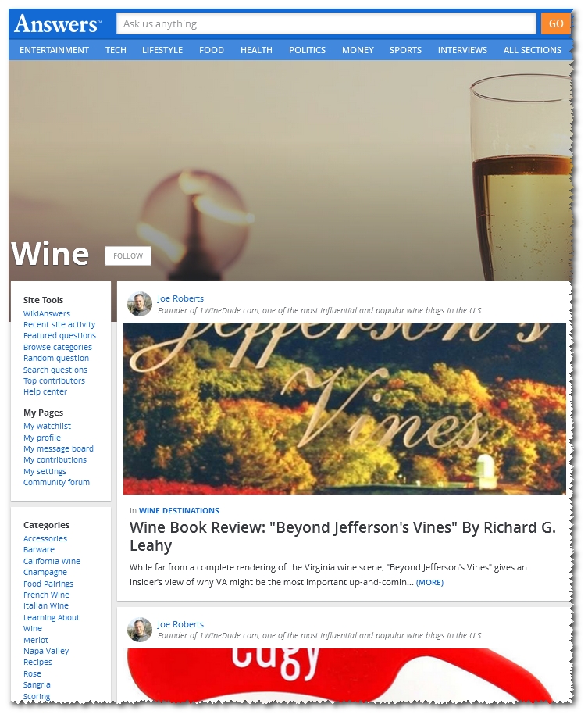Viewport: 588px width, 718px height.
Task: Open Wine Book Review article title
Action: (x=342, y=536)
